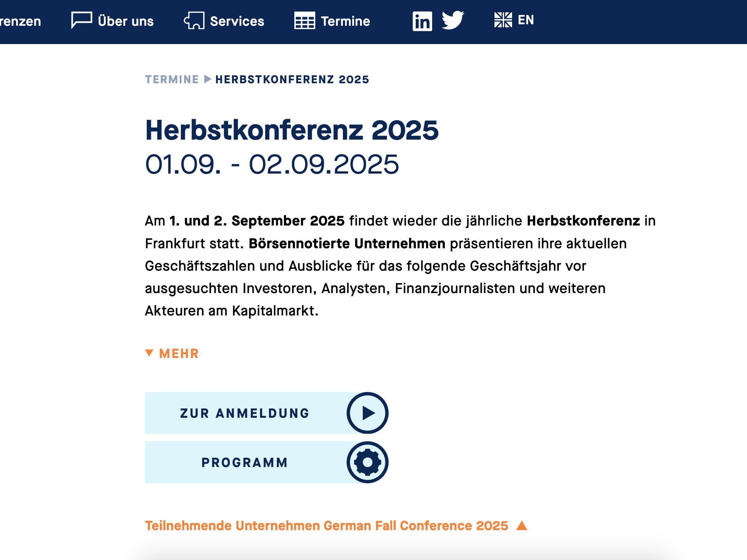Open the LinkedIn icon in header
Image resolution: width=747 pixels, height=560 pixels.
[422, 21]
